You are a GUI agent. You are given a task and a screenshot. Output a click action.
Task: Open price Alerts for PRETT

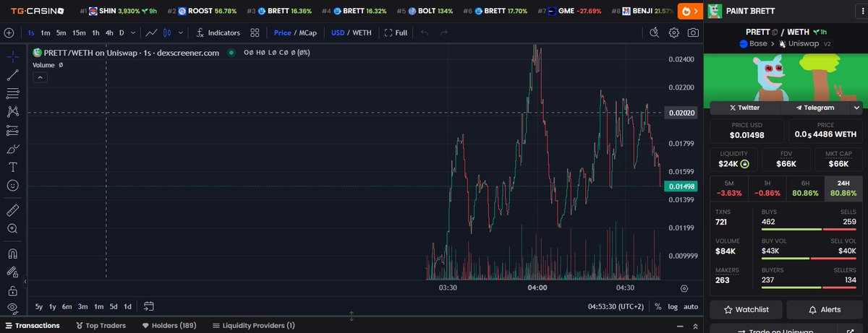coord(825,309)
